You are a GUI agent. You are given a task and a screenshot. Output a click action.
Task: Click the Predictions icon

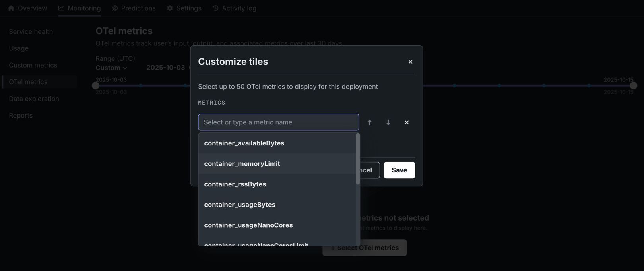(115, 8)
